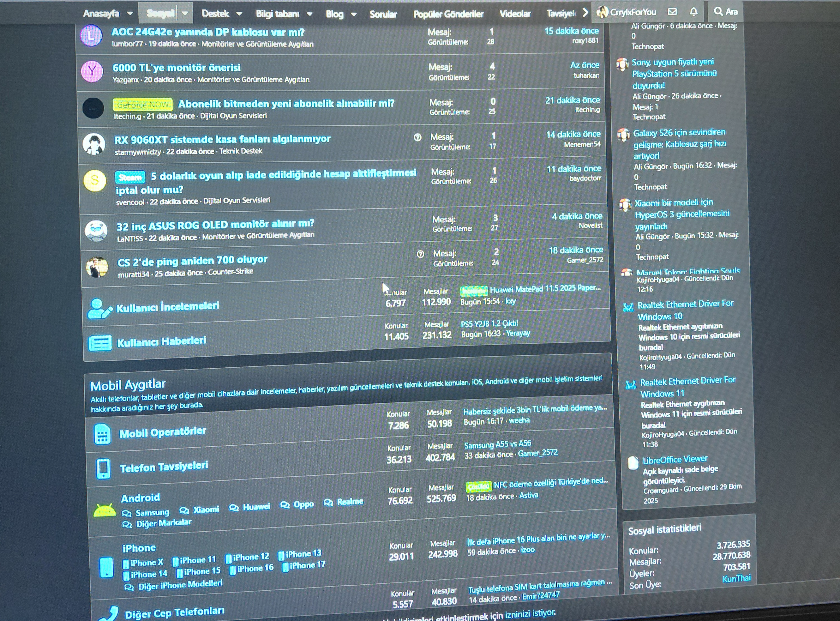
Task: Open thread '6000 TL'ye monitör önerisi'
Action: [176, 68]
